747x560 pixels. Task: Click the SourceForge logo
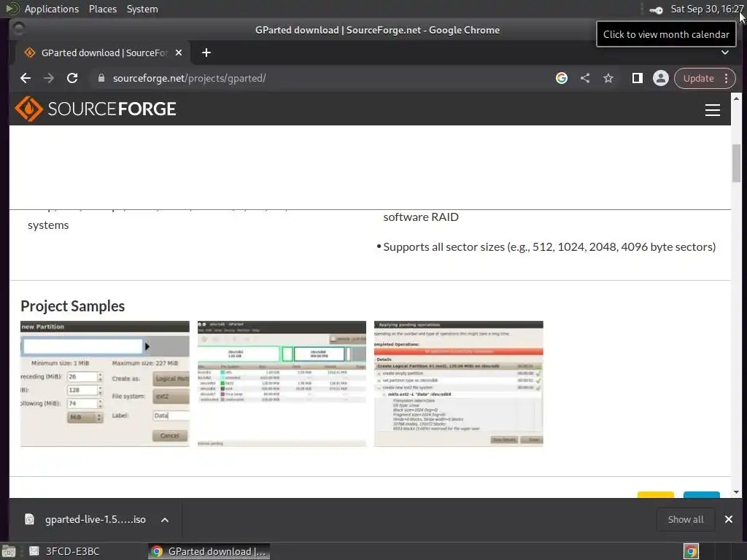pos(96,109)
